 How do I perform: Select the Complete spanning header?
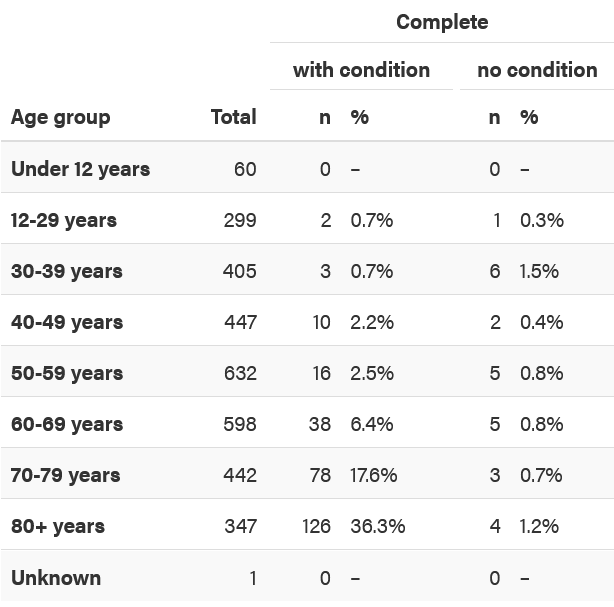point(442,22)
